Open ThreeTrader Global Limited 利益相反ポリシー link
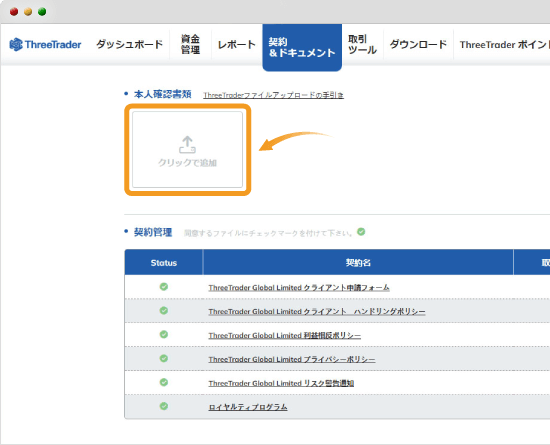 [x=284, y=335]
